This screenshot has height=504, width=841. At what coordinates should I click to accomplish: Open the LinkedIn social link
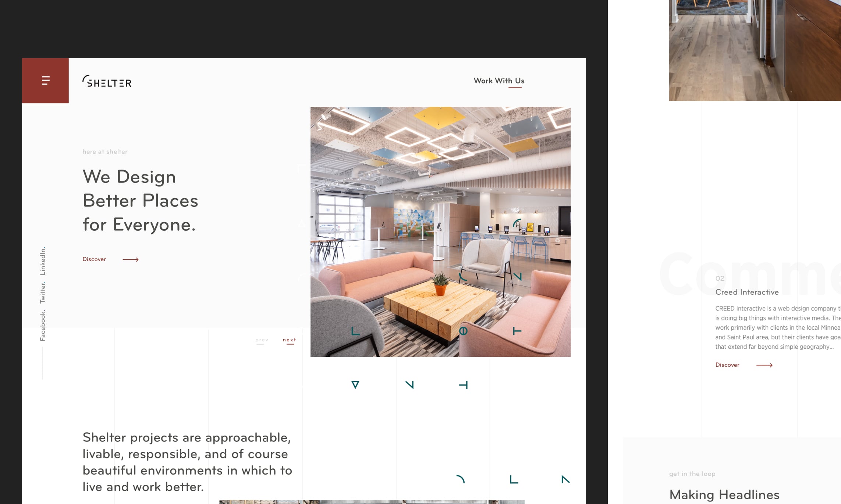click(x=43, y=261)
